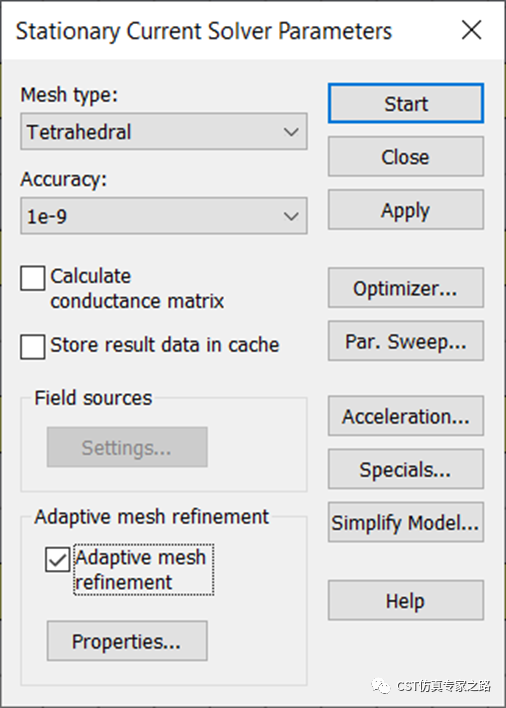506x708 pixels.
Task: Open the Simplify Model dialog
Action: pyautogui.click(x=406, y=522)
